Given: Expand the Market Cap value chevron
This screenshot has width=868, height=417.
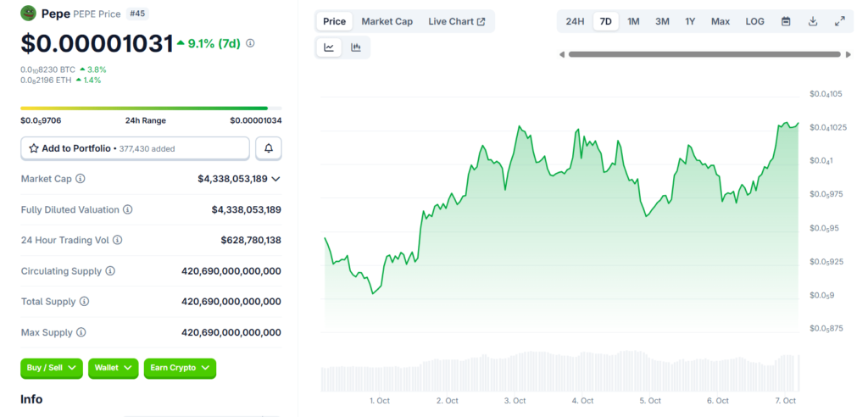Looking at the screenshot, I should coord(275,179).
